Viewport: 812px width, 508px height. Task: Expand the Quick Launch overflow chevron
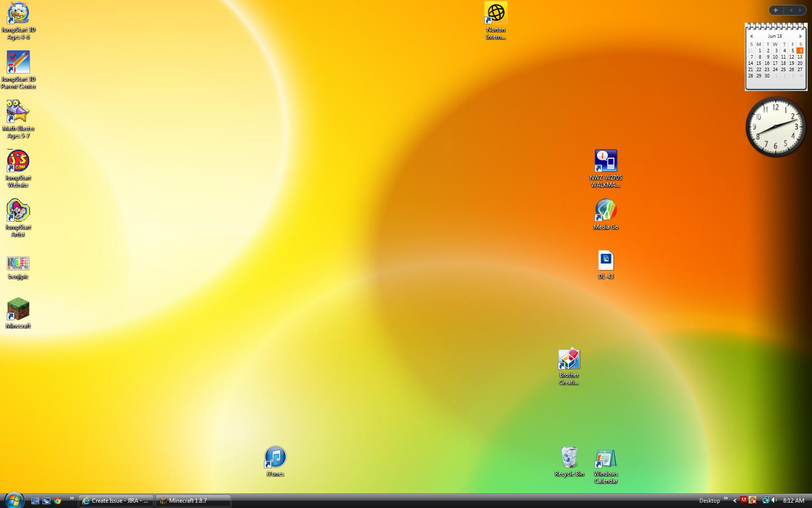(x=72, y=498)
